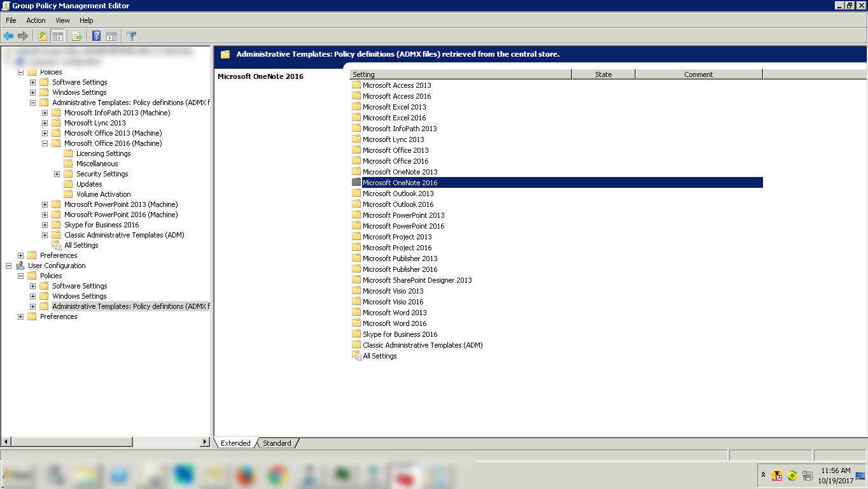
Task: Go up one level with folder-arrow icon
Action: 43,36
